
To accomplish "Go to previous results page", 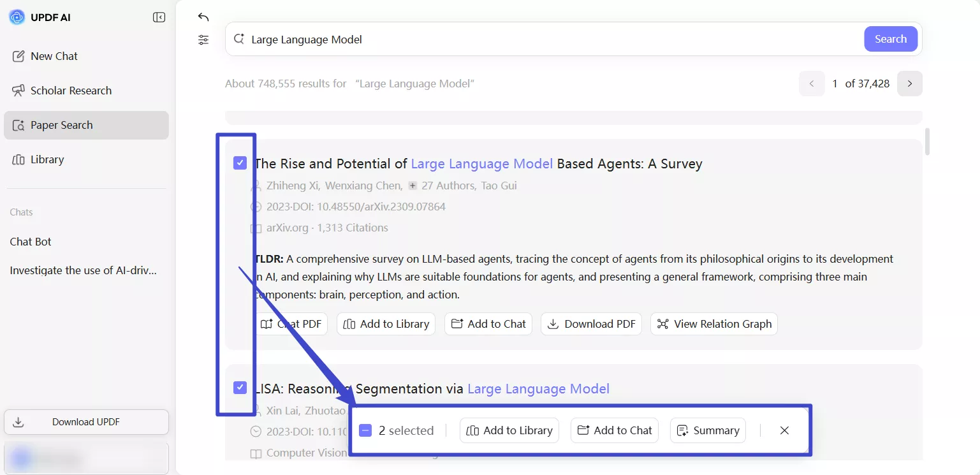I will coord(812,84).
